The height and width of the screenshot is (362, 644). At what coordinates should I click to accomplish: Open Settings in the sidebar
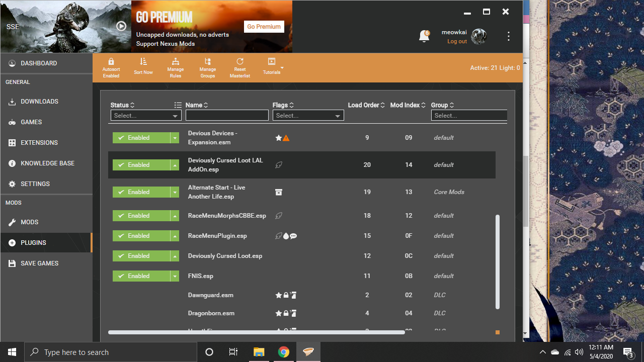46,184
